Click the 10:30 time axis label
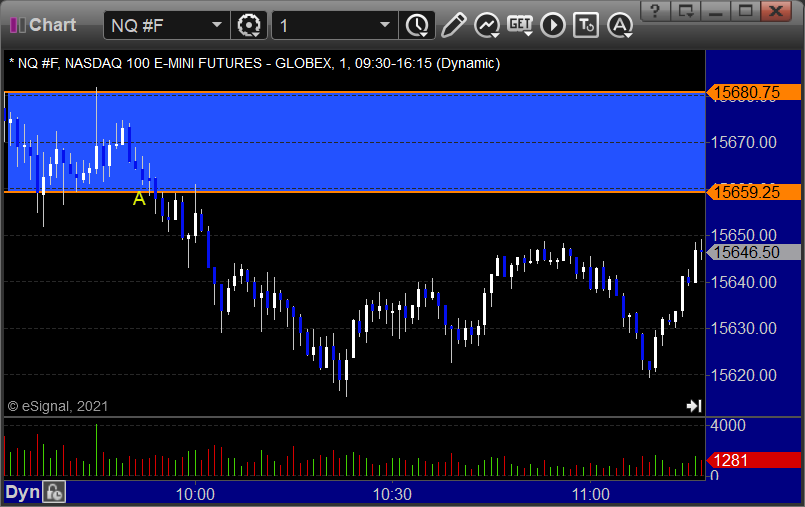 [x=392, y=494]
